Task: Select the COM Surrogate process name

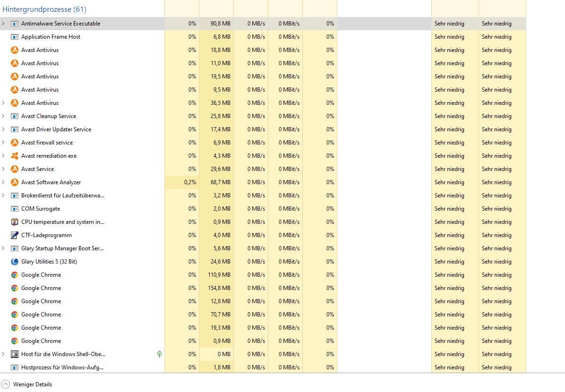Action: (41, 209)
